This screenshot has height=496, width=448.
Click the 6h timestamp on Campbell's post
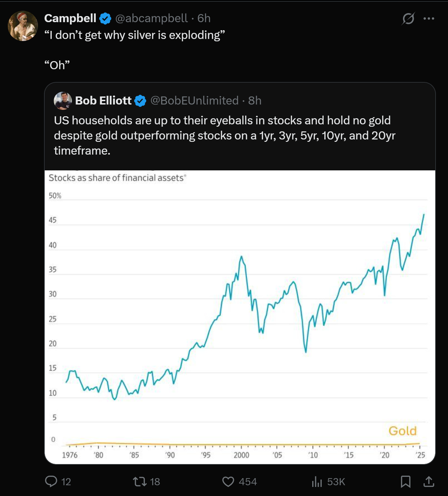(204, 18)
